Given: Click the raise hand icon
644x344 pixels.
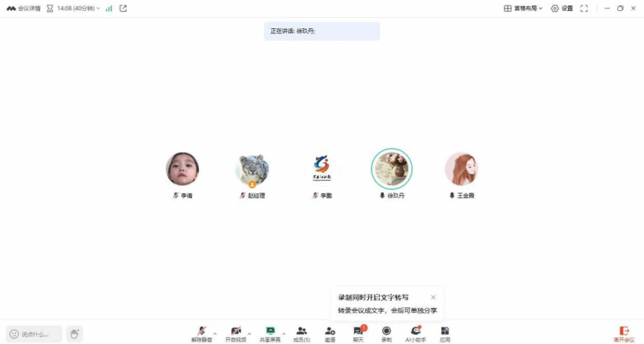Looking at the screenshot, I should pos(74,334).
